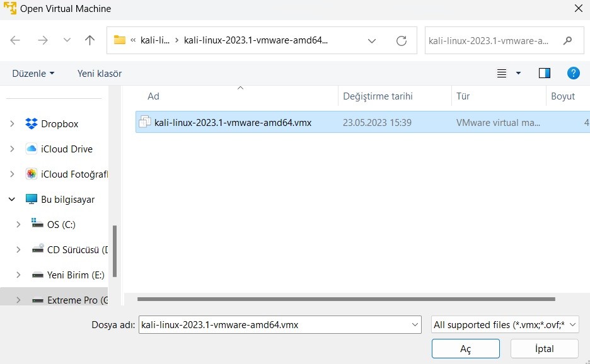
Task: Open Help via the question mark icon
Action: point(573,72)
